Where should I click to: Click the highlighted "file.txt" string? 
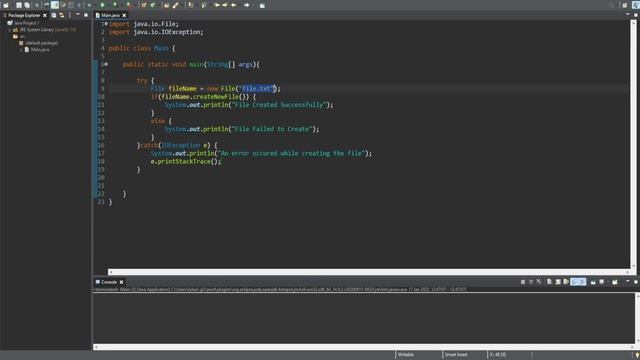coord(257,89)
